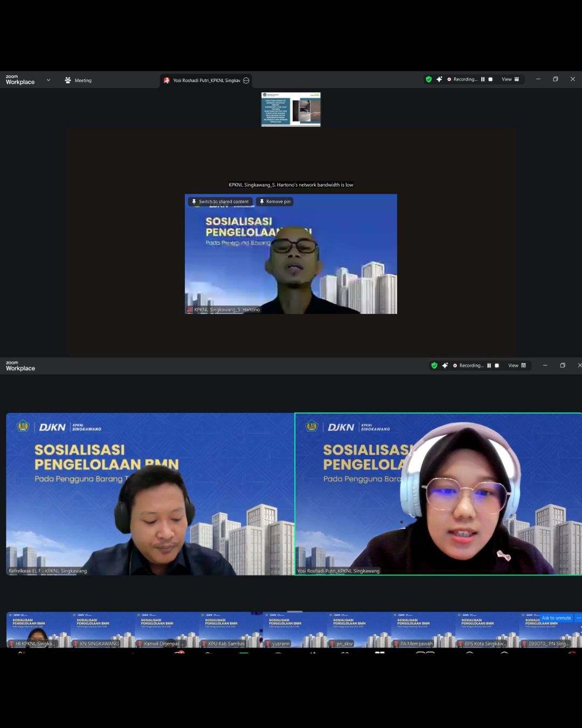This screenshot has height=728, width=582.
Task: Open the View layout menu in the upper window
Action: tap(510, 79)
